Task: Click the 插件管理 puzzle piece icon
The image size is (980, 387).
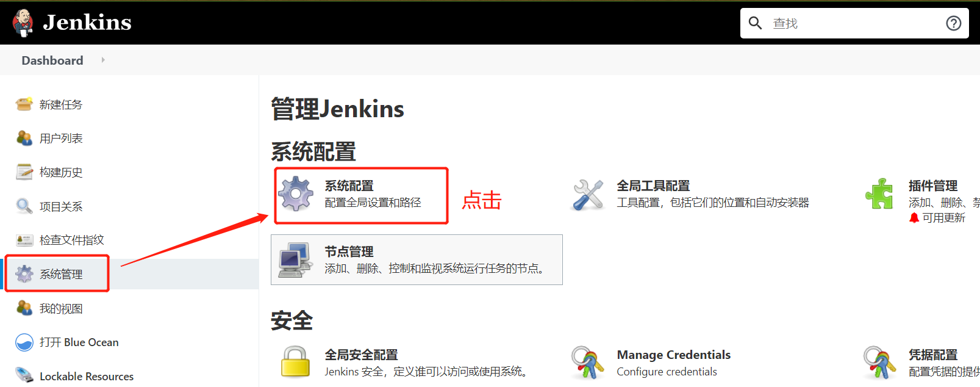Action: tap(879, 194)
